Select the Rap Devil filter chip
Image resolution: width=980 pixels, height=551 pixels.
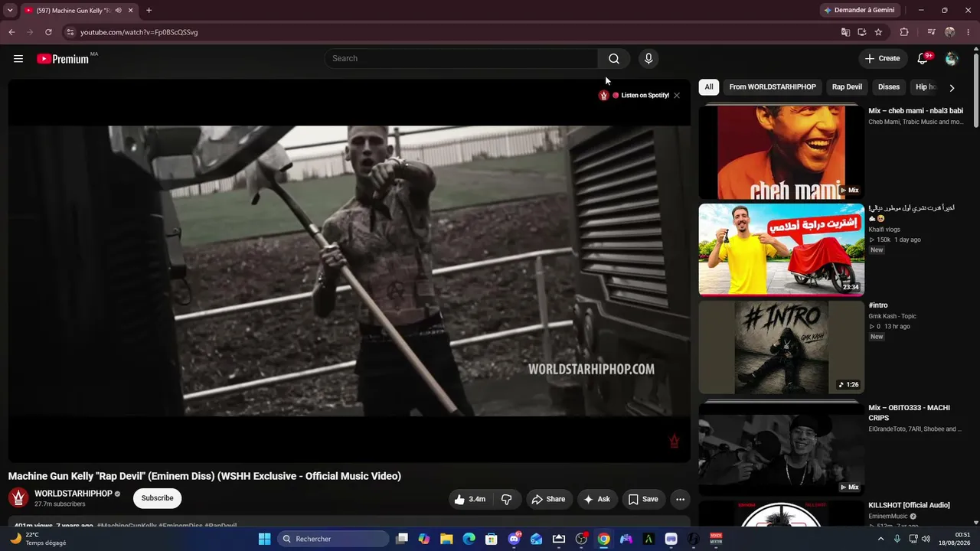[847, 87]
